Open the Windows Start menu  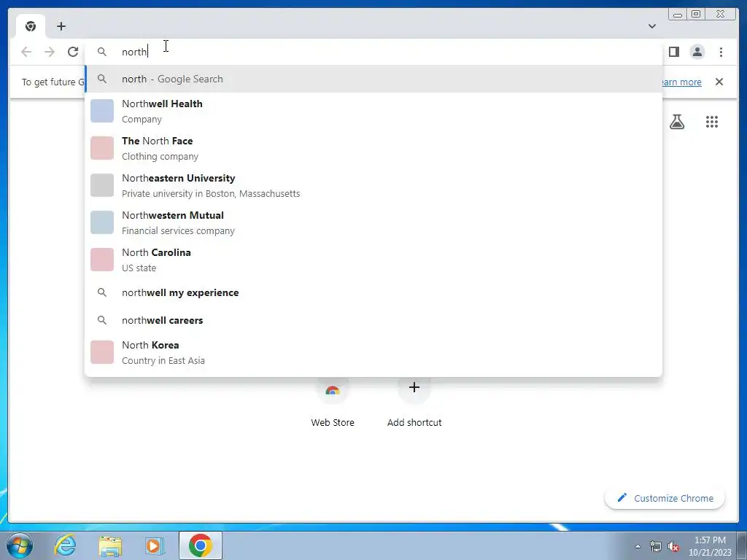pos(20,545)
